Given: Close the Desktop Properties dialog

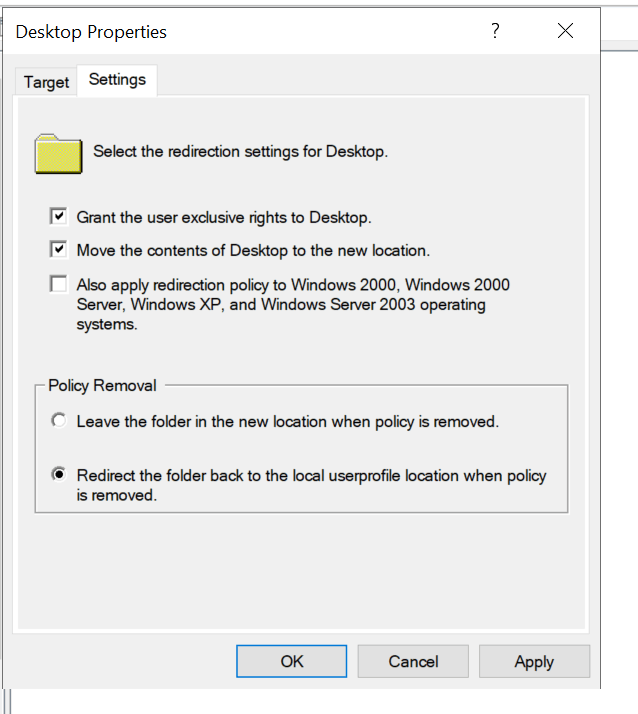Looking at the screenshot, I should 566,31.
